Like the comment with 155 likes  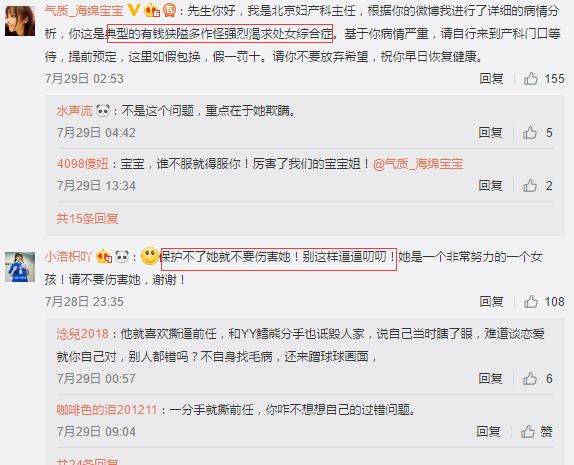[531, 78]
